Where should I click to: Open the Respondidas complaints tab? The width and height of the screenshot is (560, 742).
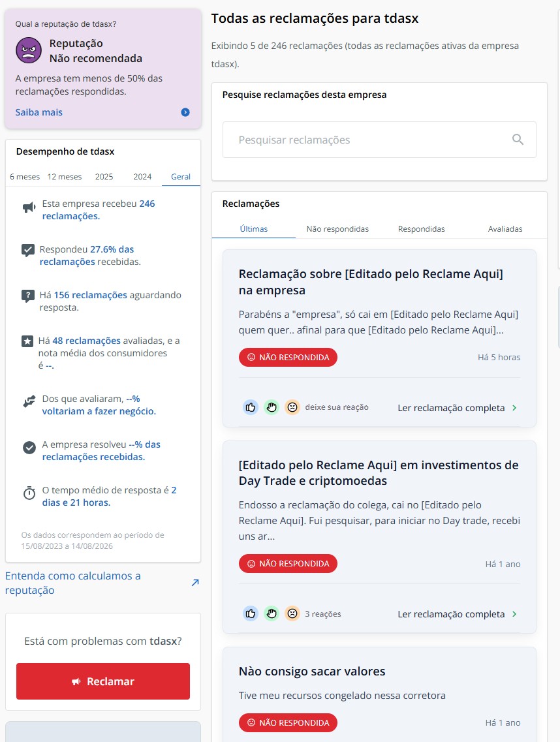pyautogui.click(x=421, y=229)
